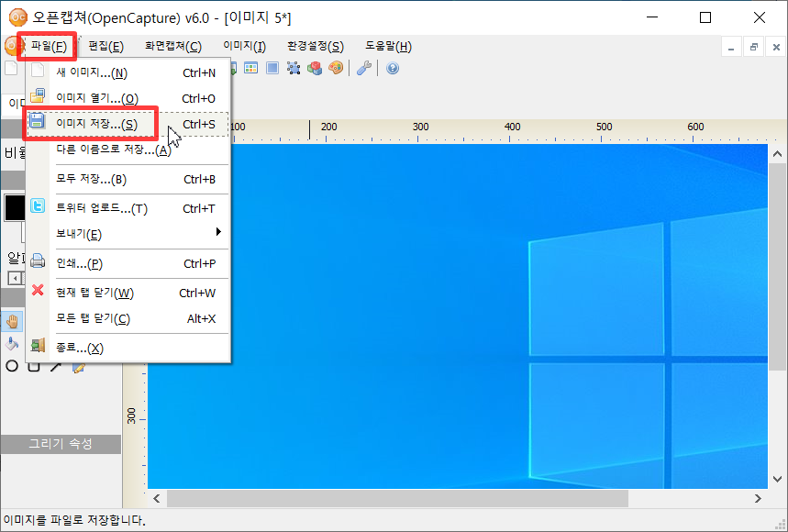This screenshot has height=532, width=788.
Task: Click the red X close-tab icon
Action: click(38, 290)
